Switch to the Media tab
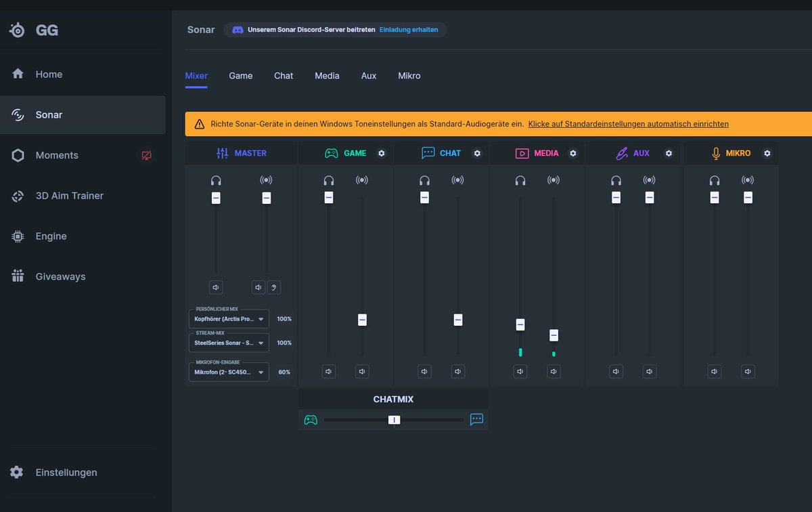The height and width of the screenshot is (512, 812). click(327, 76)
